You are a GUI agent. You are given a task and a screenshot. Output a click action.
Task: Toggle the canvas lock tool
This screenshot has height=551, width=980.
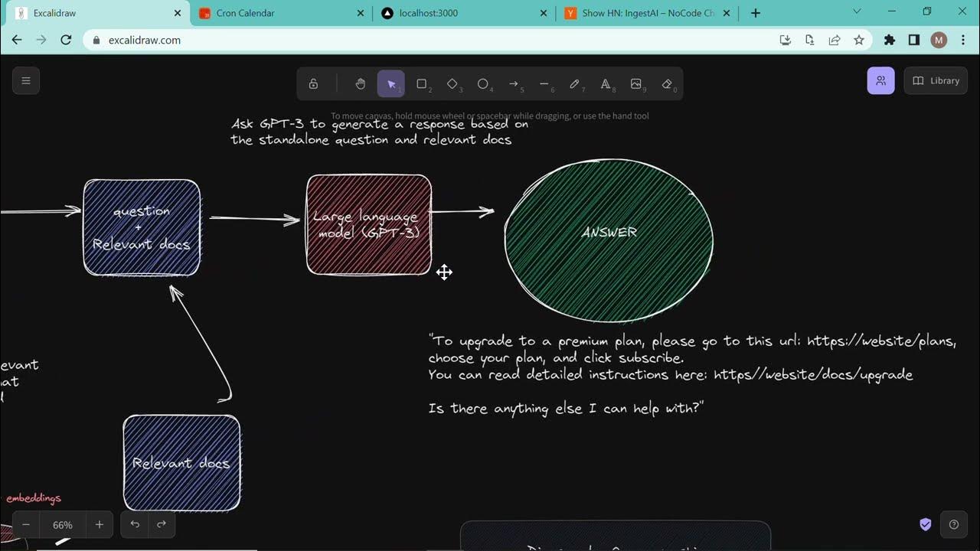click(x=313, y=84)
